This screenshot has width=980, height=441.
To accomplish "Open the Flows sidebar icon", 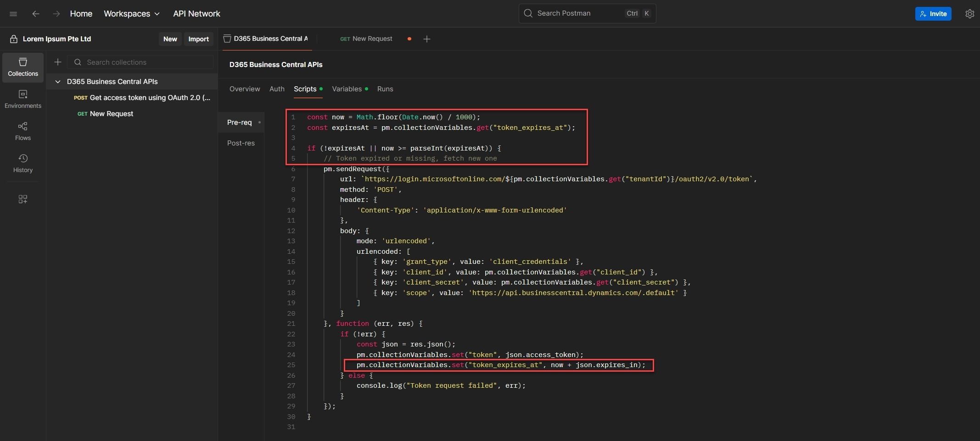I will [x=22, y=131].
